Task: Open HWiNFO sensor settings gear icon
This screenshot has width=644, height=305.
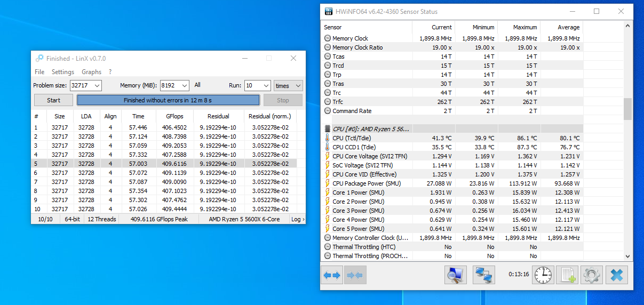Action: 591,275
